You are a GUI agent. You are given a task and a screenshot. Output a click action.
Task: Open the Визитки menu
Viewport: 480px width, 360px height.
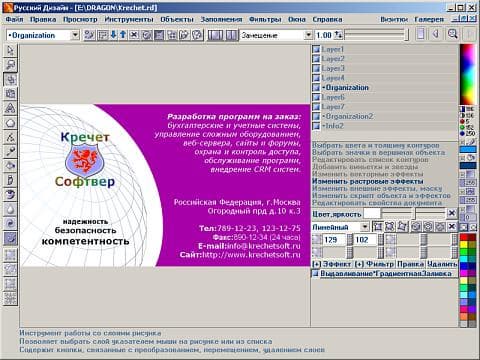click(394, 19)
